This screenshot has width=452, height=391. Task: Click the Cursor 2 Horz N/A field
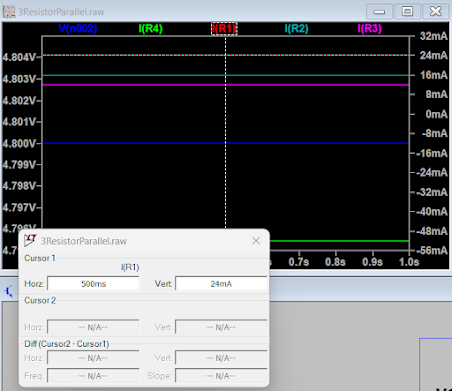point(93,327)
